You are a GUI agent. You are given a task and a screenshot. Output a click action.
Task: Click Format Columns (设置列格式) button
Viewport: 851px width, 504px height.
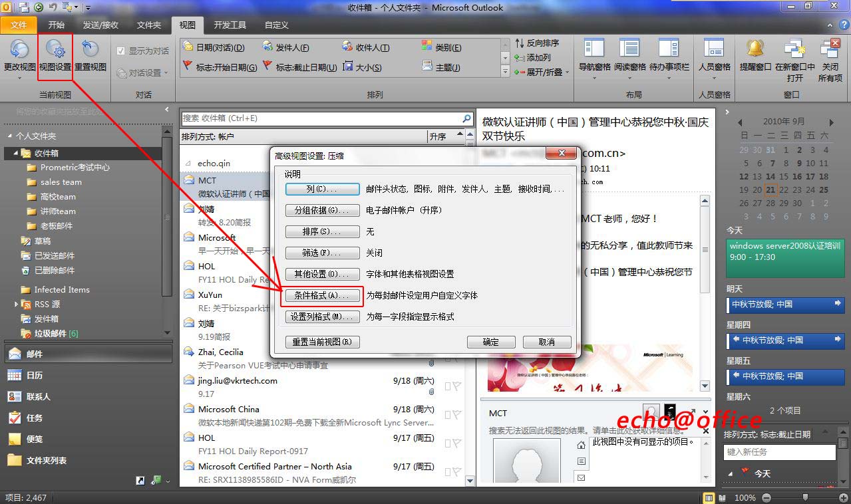click(322, 316)
